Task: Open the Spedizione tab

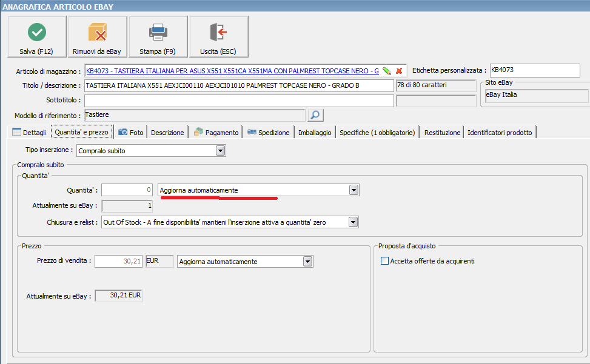Action: point(268,132)
